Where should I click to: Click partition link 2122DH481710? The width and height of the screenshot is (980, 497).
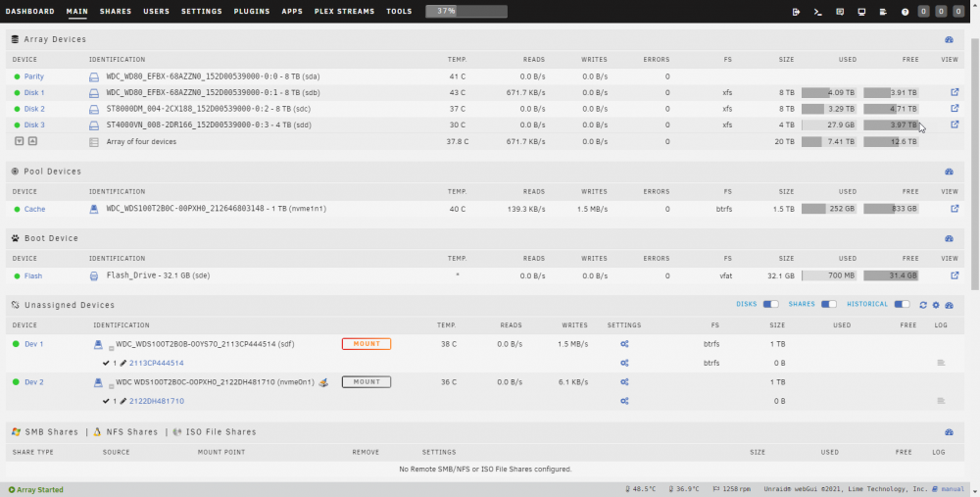pyautogui.click(x=157, y=401)
